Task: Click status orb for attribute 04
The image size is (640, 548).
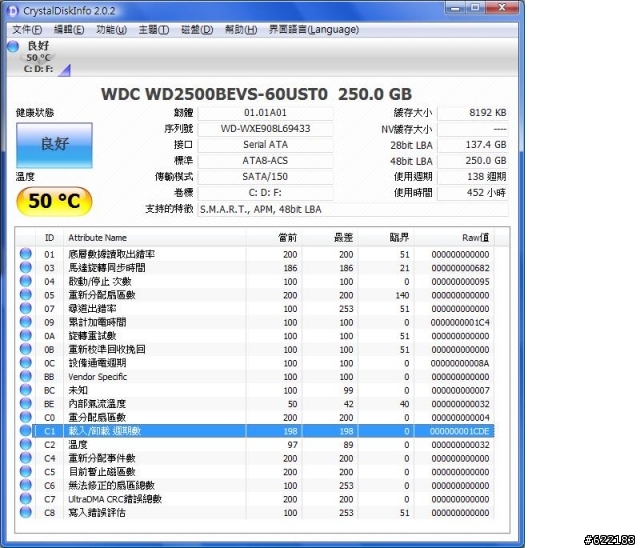Action: 25,281
